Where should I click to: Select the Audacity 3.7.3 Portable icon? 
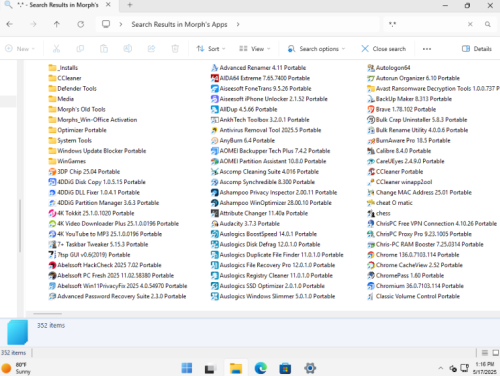click(x=215, y=224)
